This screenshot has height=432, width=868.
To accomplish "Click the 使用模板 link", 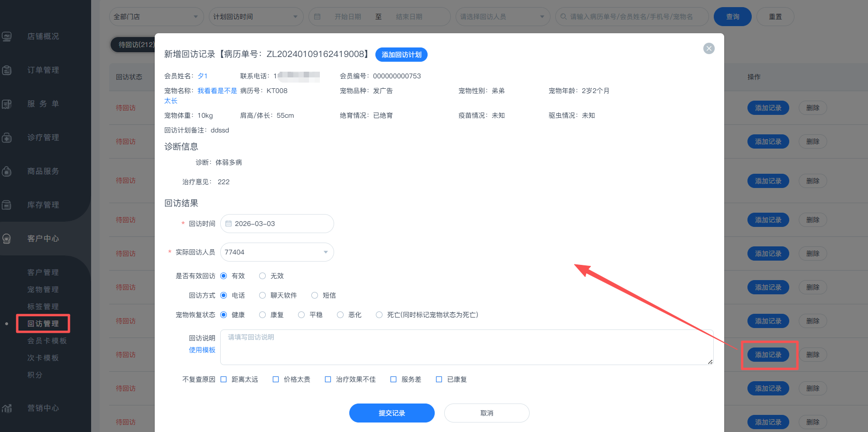I will (202, 350).
